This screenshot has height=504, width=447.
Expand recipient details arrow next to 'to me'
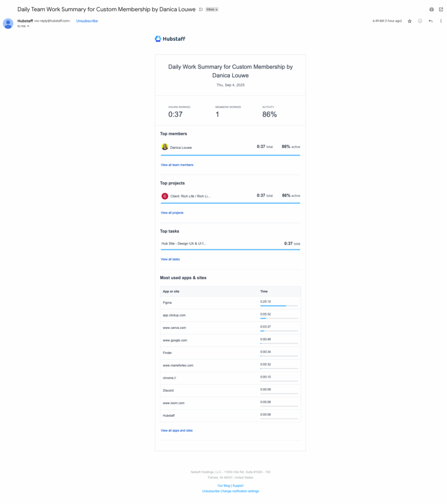[x=28, y=27]
